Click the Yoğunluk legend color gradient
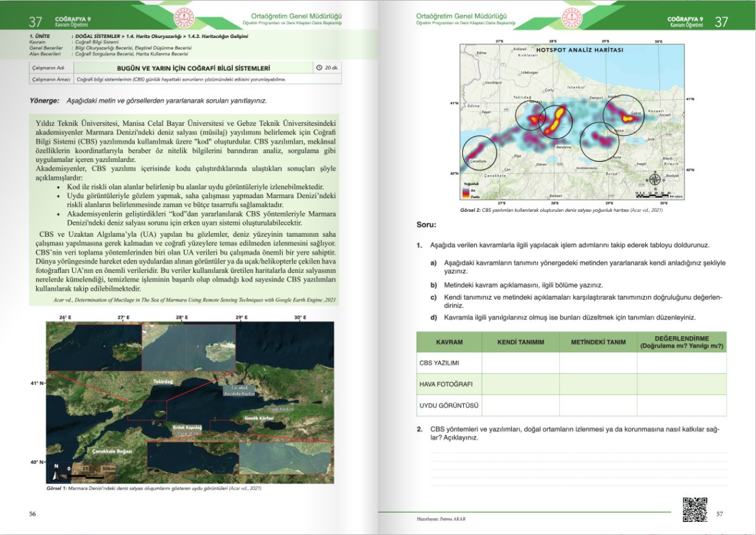This screenshot has width=756, height=535. 466,192
